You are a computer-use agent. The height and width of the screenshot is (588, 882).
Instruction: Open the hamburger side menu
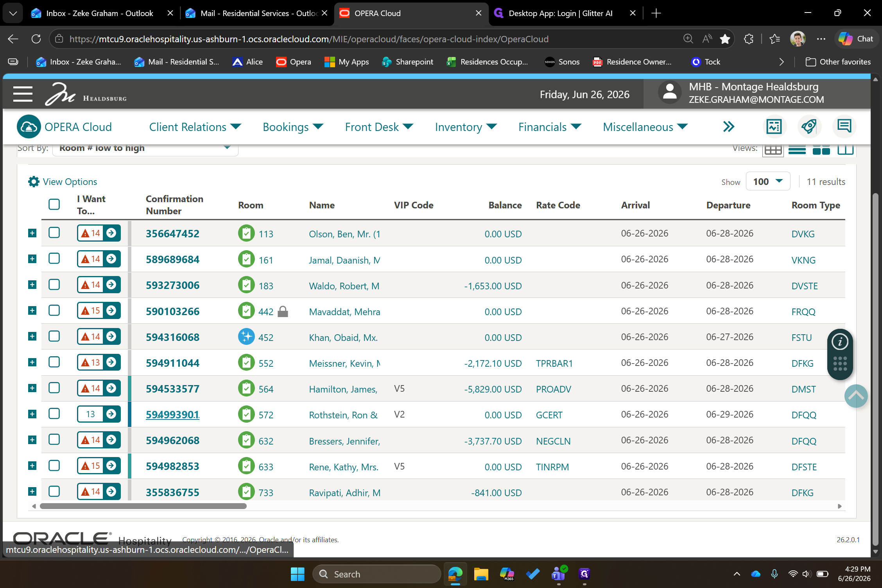pos(23,94)
